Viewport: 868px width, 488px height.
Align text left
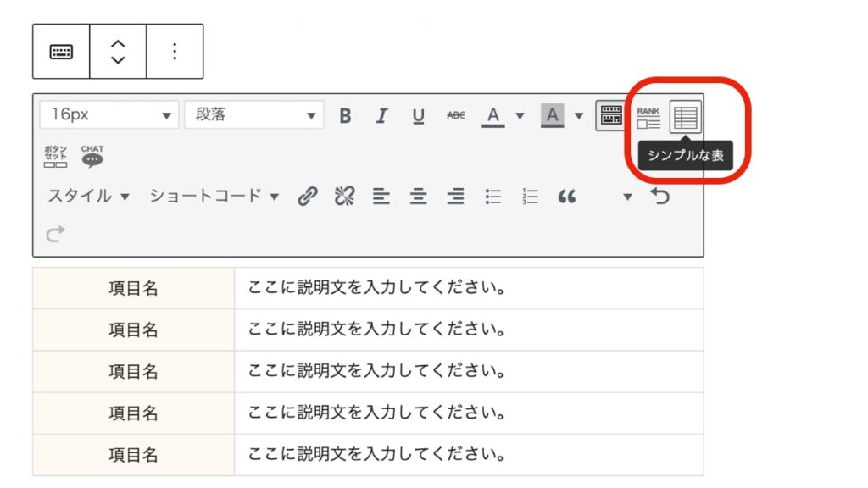pyautogui.click(x=381, y=197)
